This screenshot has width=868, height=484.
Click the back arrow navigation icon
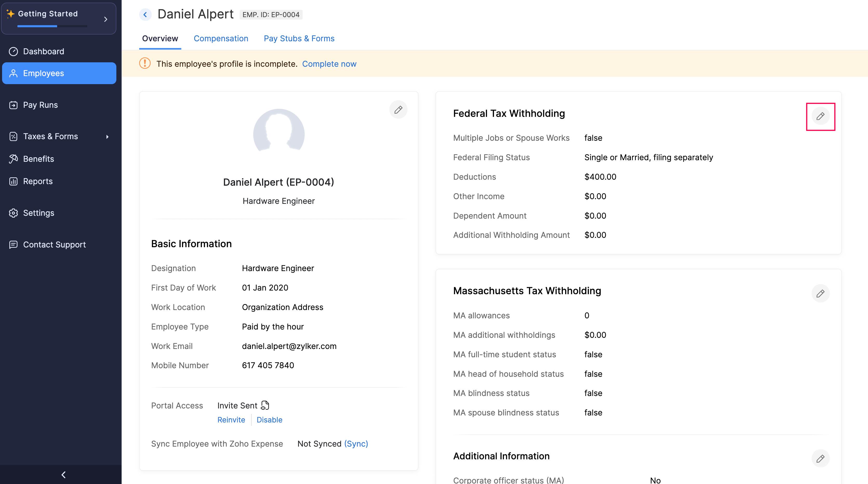[x=145, y=13]
